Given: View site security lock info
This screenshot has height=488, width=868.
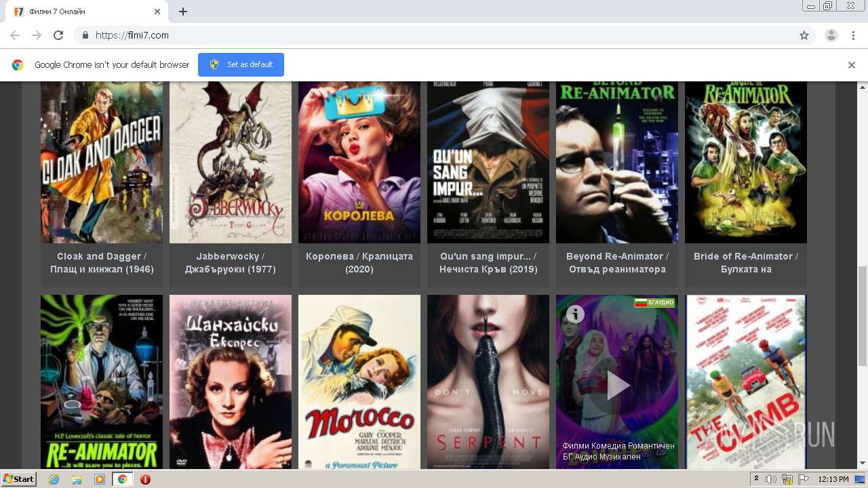Looking at the screenshot, I should pyautogui.click(x=85, y=35).
